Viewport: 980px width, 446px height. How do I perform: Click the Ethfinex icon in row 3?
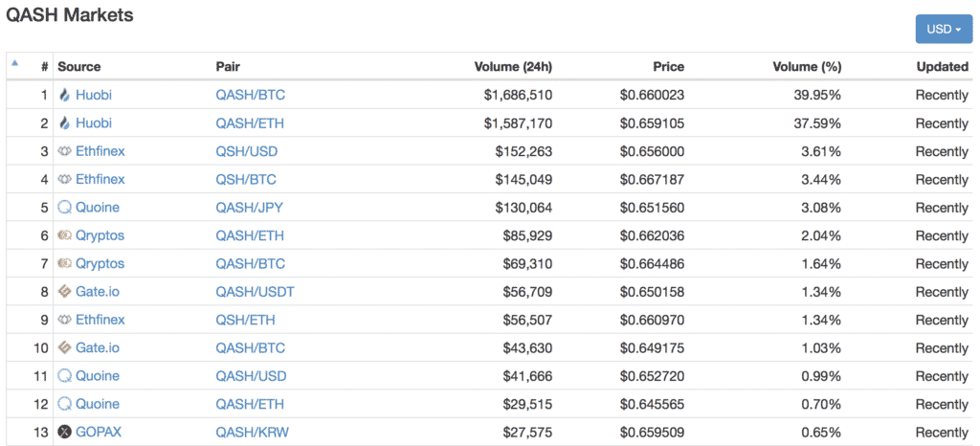point(64,152)
